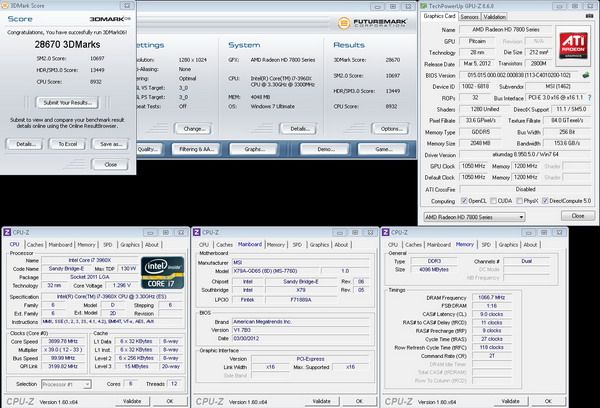Click the To Excel button
The height and width of the screenshot is (408, 600).
[67, 144]
